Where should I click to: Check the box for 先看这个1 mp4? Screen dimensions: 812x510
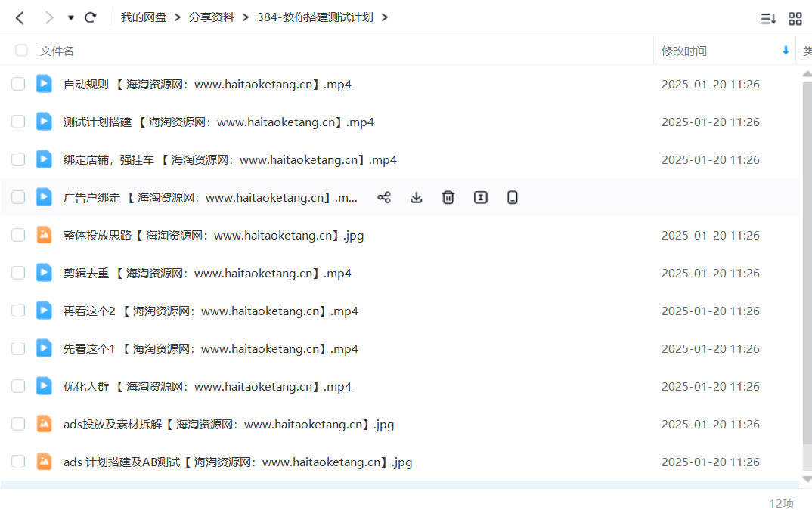[18, 348]
